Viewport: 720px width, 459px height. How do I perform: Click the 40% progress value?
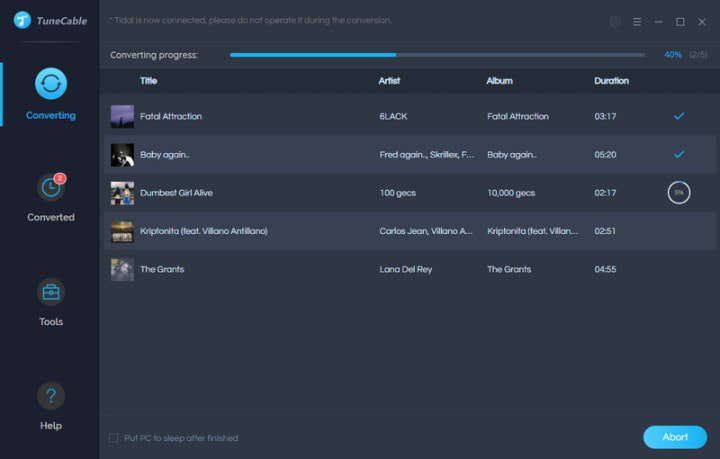click(x=673, y=55)
